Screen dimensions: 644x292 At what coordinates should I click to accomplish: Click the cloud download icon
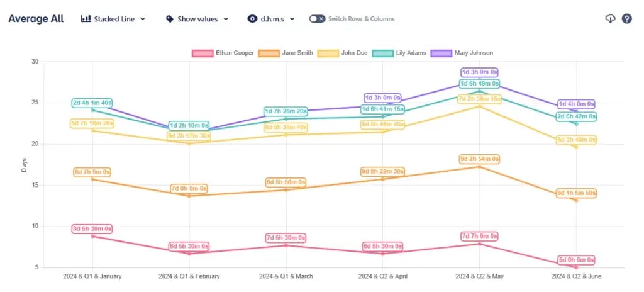[x=609, y=19]
